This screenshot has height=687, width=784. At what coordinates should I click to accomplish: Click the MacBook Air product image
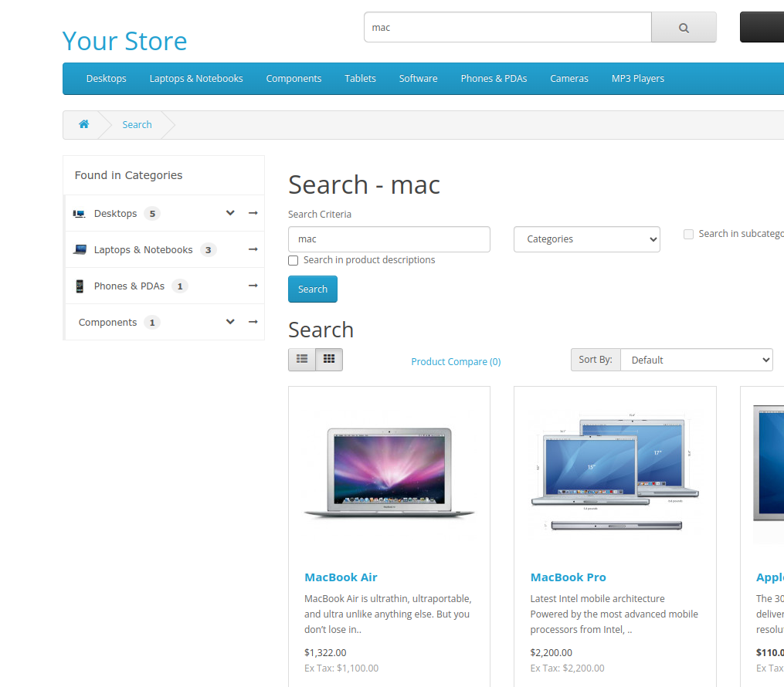click(389, 472)
